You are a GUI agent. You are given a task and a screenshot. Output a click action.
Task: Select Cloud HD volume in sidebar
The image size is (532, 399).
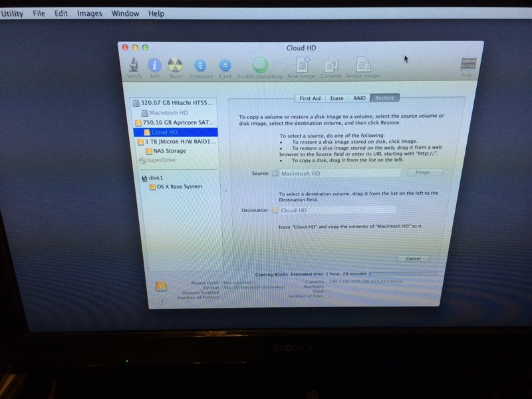(176, 132)
